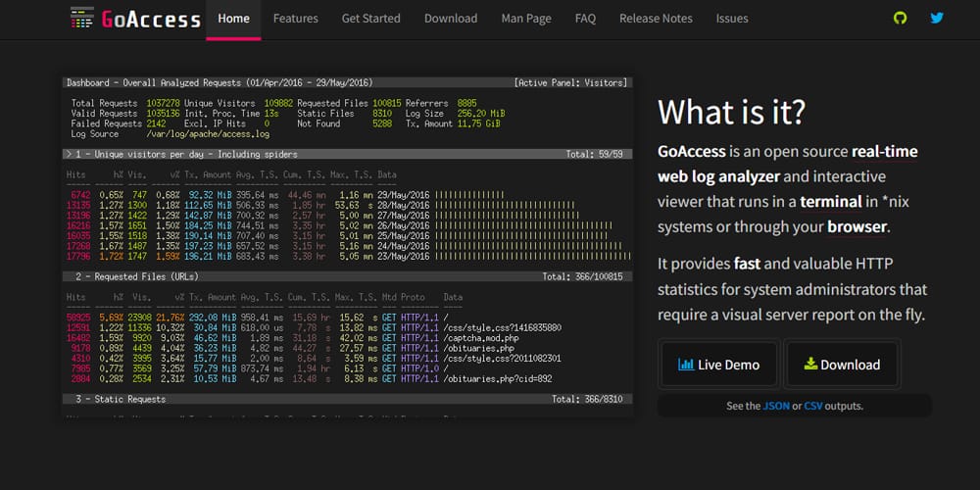Select the Home tab
Screen dimensions: 980x490
coord(233,19)
